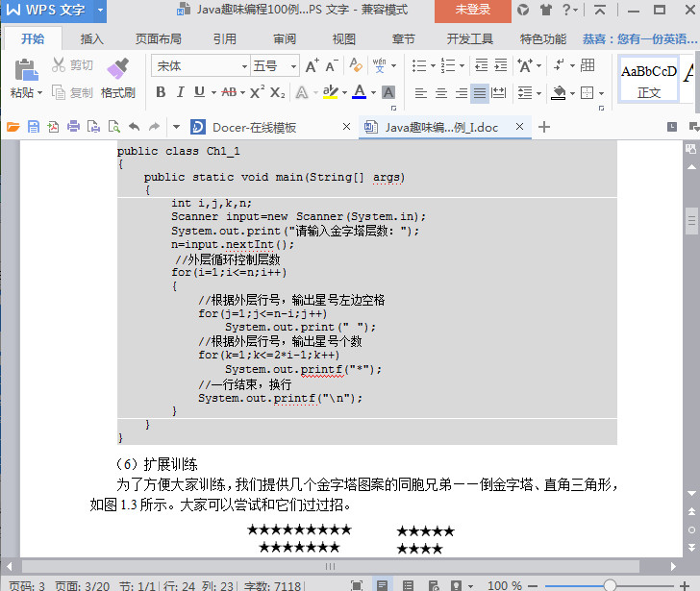Image resolution: width=700 pixels, height=591 pixels.
Task: Select the 正文 style preview
Action: click(649, 81)
